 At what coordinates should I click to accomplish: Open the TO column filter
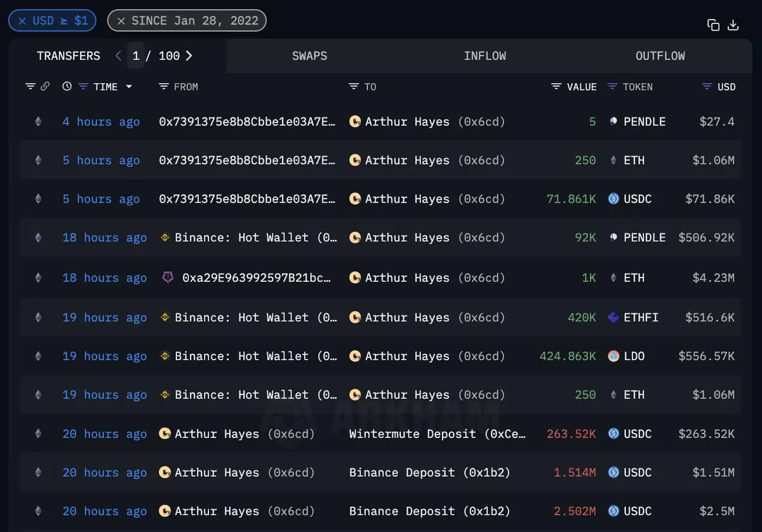point(354,86)
